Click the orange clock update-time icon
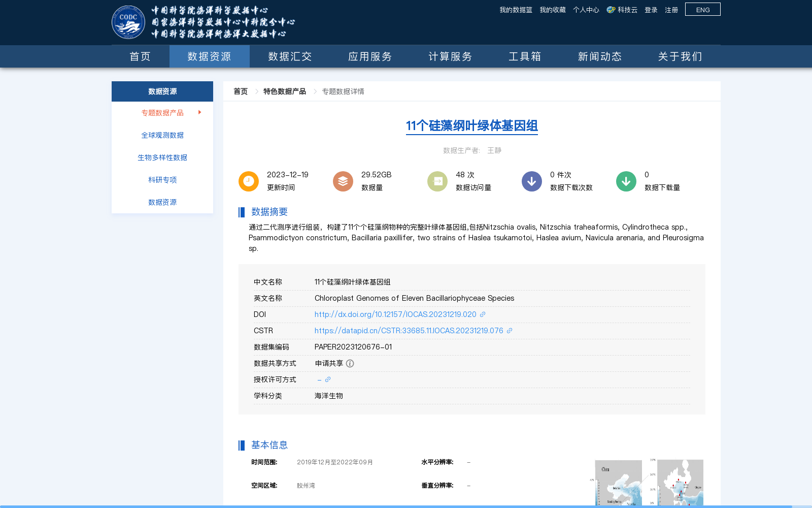Screen dimensions: 812x508 tap(249, 181)
